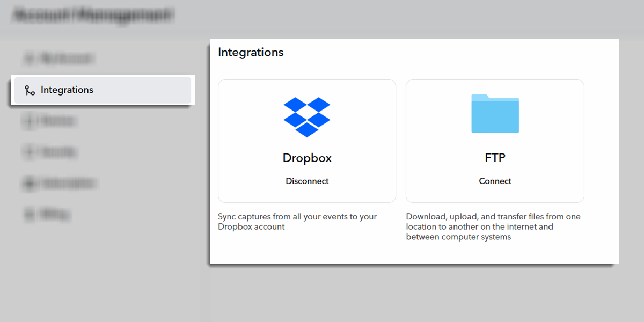
Task: Connect the FTP integration
Action: point(495,181)
